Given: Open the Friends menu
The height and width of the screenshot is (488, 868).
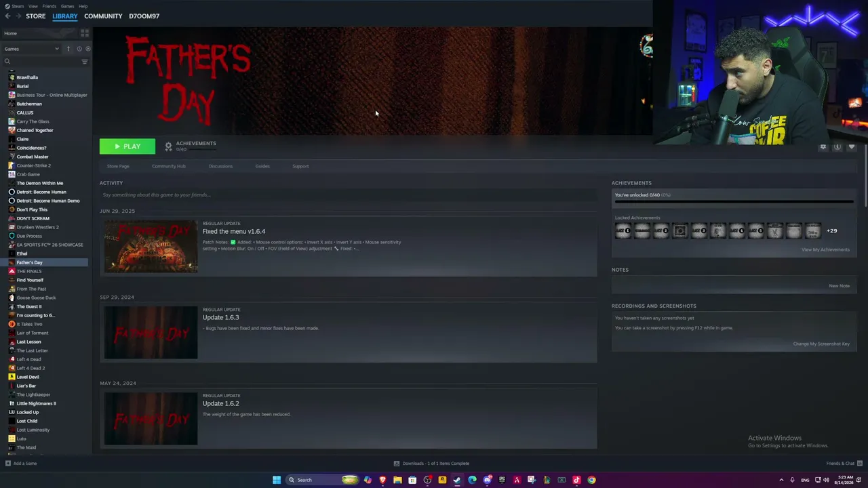Looking at the screenshot, I should click(49, 6).
